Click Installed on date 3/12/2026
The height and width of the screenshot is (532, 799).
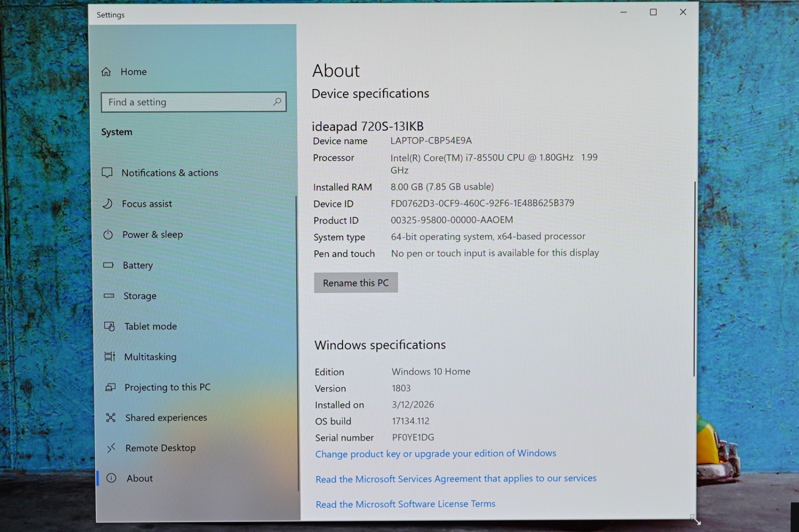(413, 405)
